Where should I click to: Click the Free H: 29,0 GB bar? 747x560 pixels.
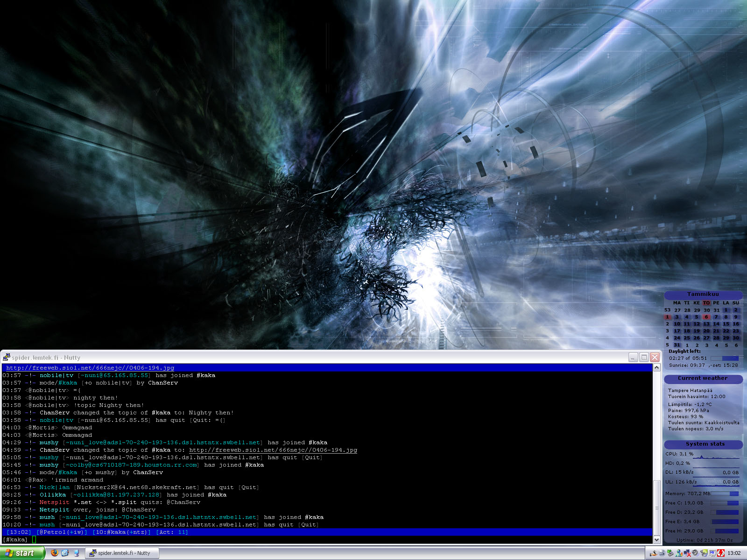[725, 531]
